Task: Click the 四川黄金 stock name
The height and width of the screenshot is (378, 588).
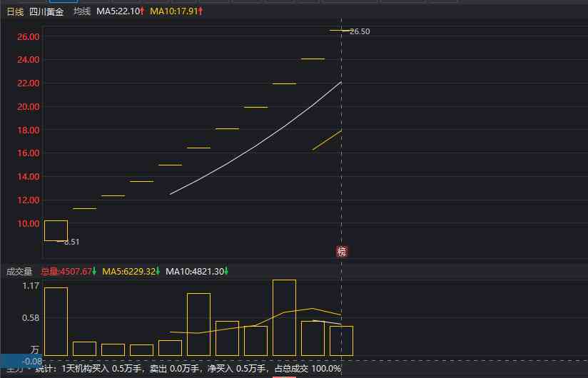Action: [46, 12]
